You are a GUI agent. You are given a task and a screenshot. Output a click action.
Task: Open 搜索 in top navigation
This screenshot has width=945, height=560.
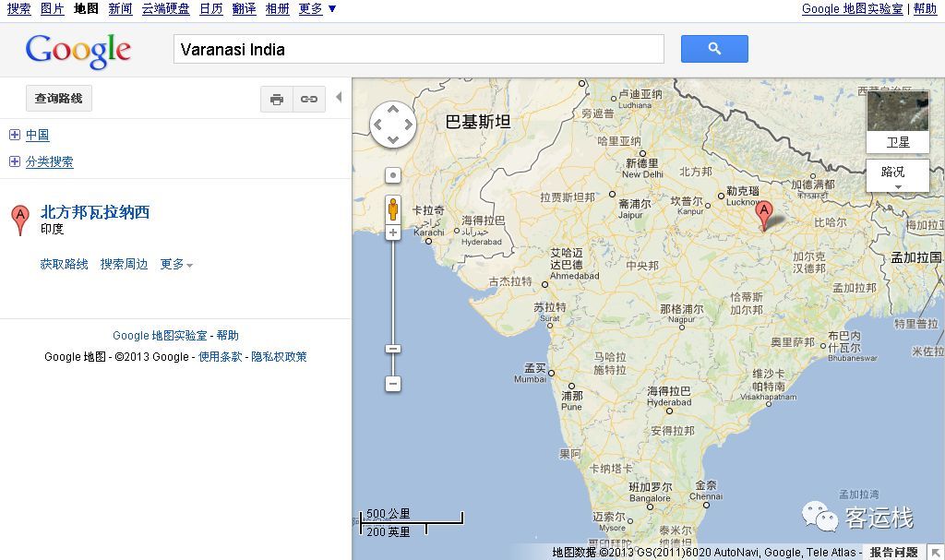click(x=19, y=9)
